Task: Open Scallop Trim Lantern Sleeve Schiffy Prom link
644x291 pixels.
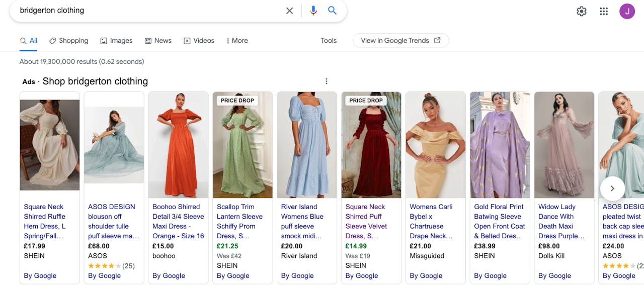Action: tap(240, 221)
